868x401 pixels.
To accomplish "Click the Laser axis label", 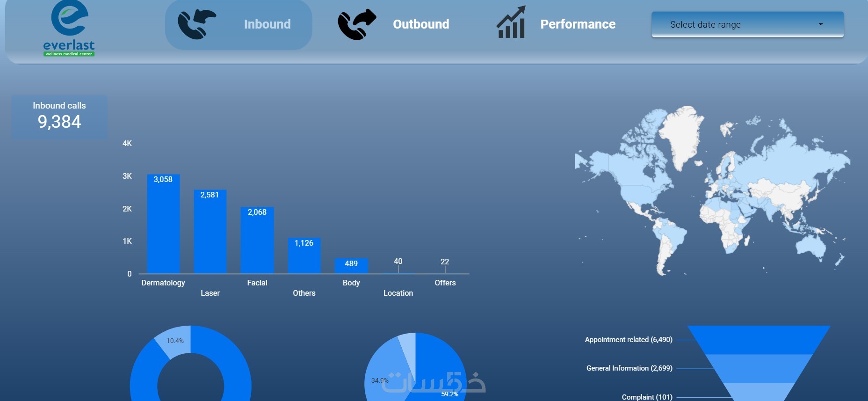I will [210, 293].
